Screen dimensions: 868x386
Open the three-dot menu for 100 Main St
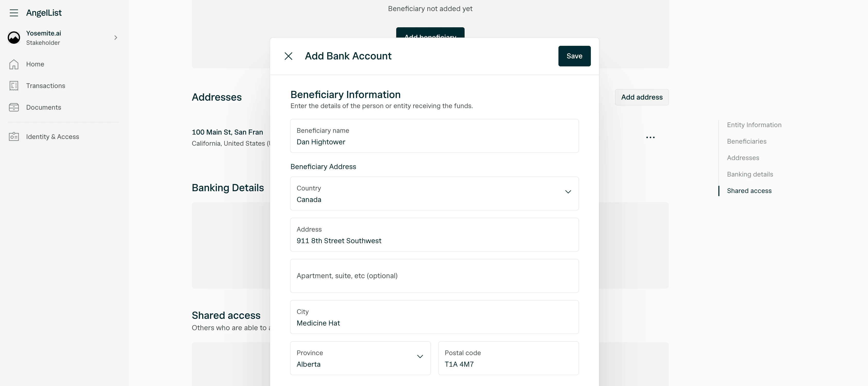(x=651, y=137)
